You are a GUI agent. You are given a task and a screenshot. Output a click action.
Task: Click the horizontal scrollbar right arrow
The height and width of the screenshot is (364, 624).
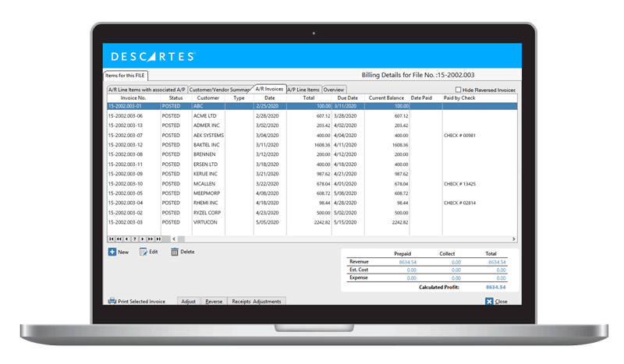pyautogui.click(x=513, y=239)
